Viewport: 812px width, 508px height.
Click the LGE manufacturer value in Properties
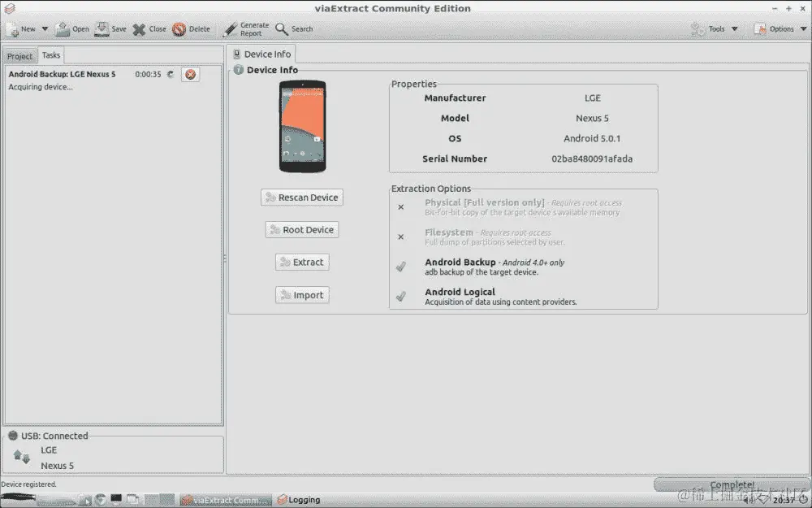point(593,98)
